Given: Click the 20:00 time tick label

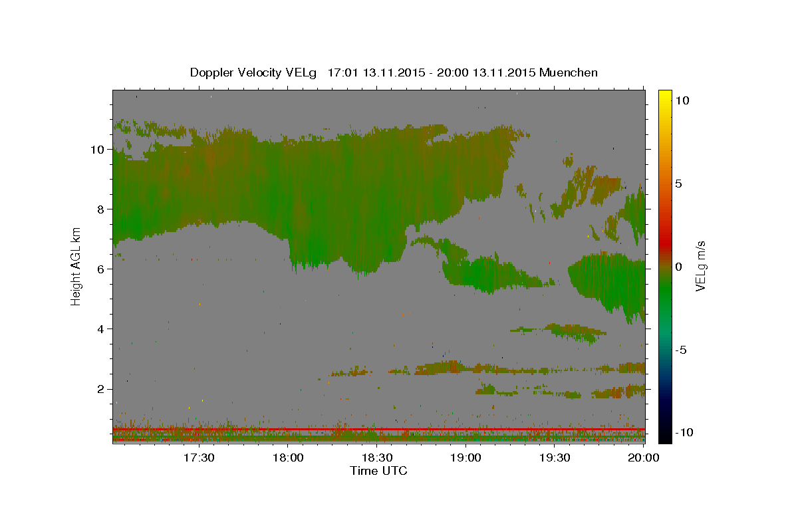Looking at the screenshot, I should pyautogui.click(x=643, y=458).
